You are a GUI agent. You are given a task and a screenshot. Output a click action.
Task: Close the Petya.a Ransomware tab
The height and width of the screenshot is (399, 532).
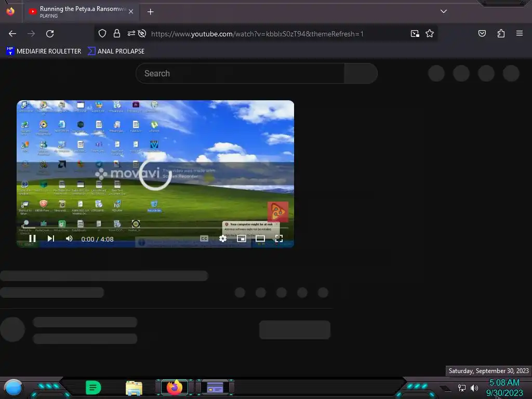click(x=131, y=11)
